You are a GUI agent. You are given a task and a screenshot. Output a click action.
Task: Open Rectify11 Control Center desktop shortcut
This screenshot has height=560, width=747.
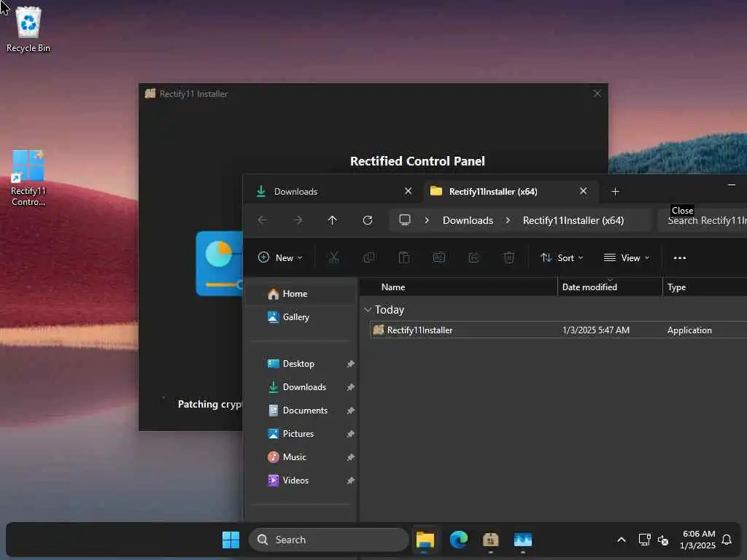[28, 178]
